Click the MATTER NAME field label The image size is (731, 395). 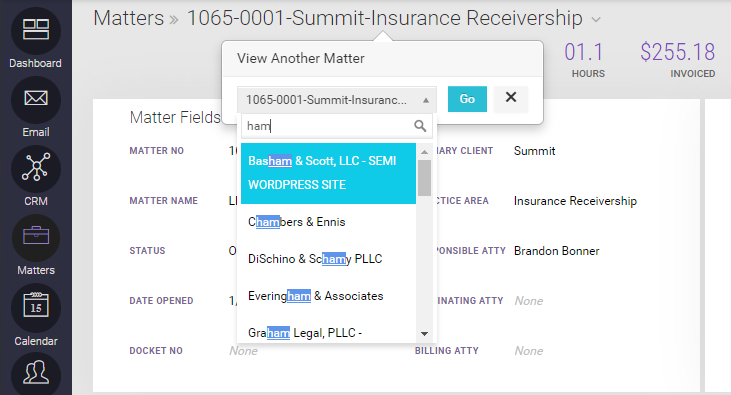pos(164,201)
